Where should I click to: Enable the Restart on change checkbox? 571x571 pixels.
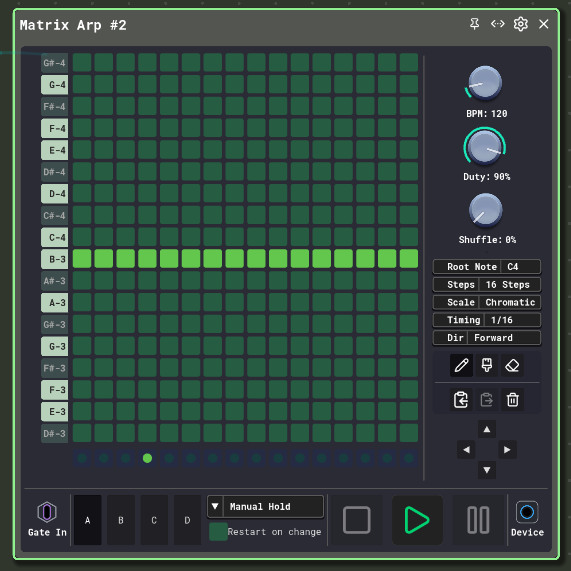(x=218, y=532)
